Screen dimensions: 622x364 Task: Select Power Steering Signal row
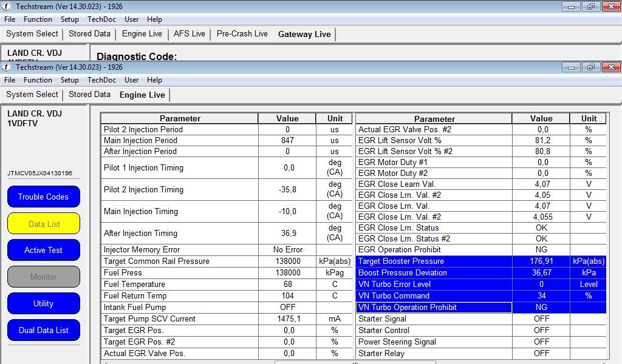[x=481, y=342]
